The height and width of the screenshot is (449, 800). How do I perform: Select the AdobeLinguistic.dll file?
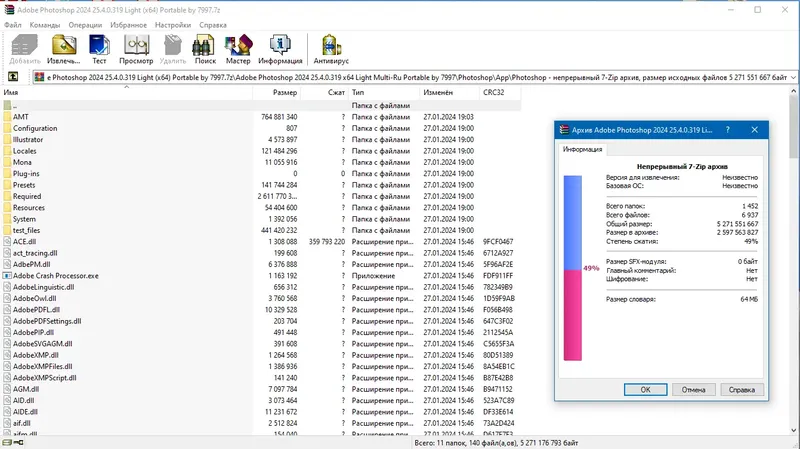pos(261,287)
